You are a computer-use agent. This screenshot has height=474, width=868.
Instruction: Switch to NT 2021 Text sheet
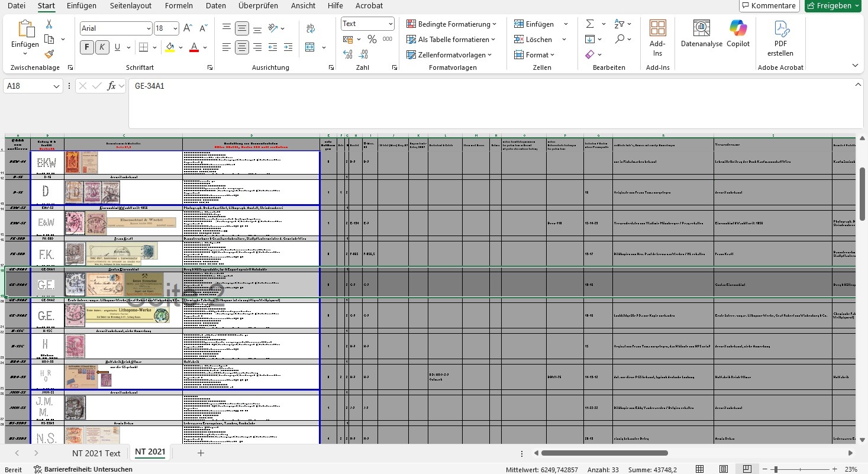click(x=96, y=453)
